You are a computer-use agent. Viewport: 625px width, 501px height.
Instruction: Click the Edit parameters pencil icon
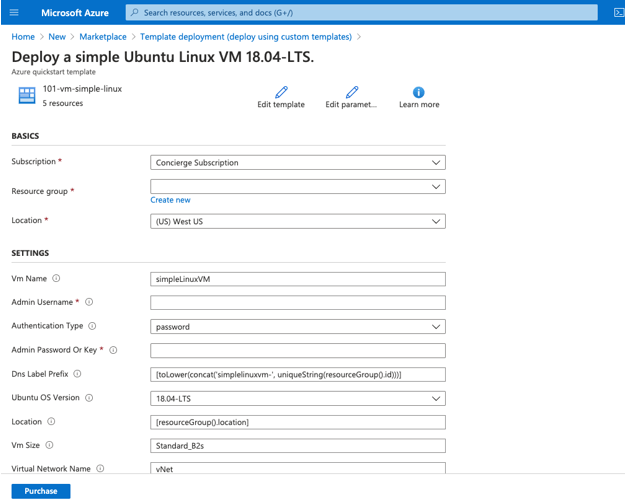351,92
